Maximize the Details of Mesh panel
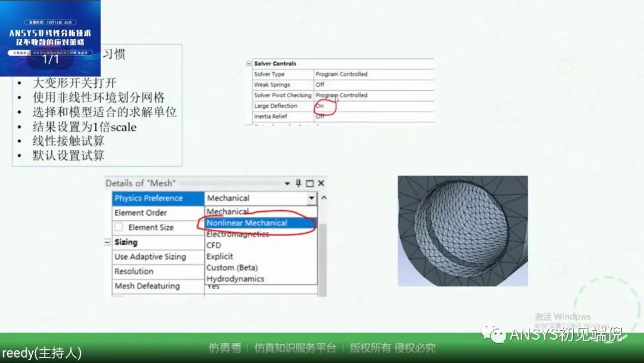The width and height of the screenshot is (644, 363). tap(309, 183)
